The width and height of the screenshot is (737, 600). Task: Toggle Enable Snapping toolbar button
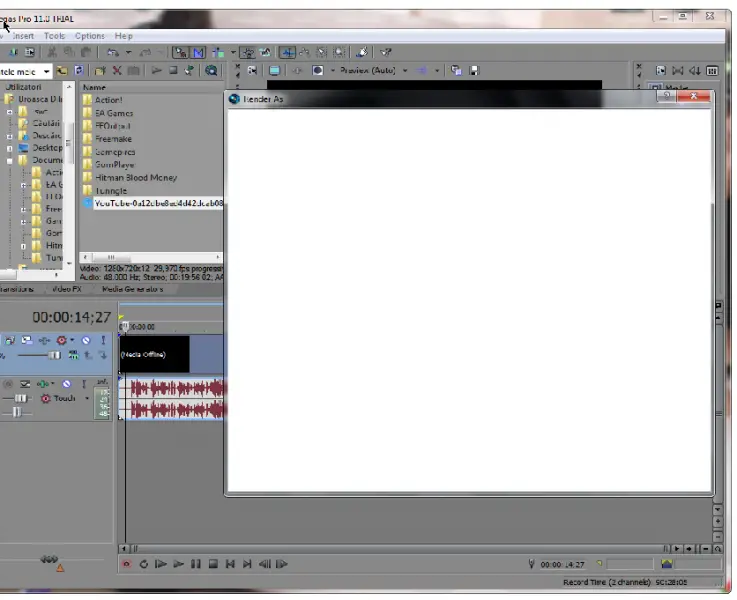point(180,52)
